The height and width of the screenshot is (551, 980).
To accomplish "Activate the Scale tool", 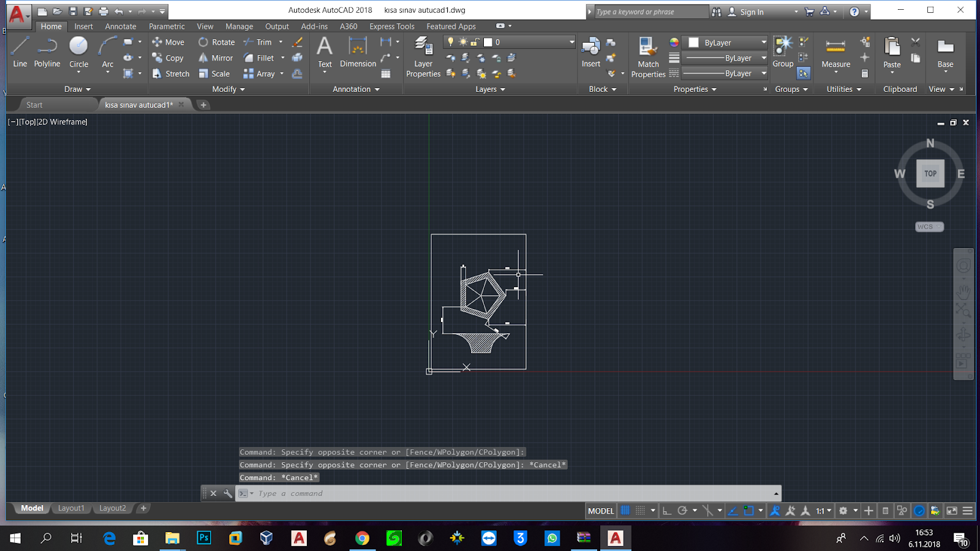I will (x=214, y=73).
